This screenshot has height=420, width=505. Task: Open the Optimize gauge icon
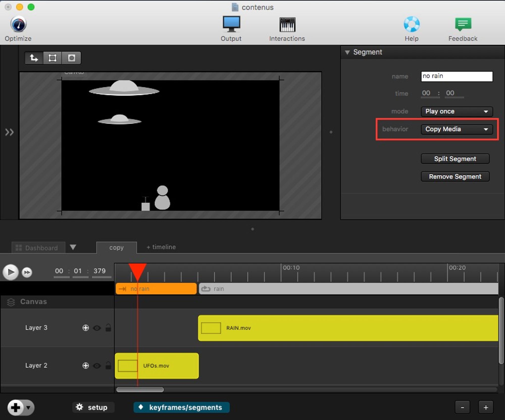pos(18,25)
